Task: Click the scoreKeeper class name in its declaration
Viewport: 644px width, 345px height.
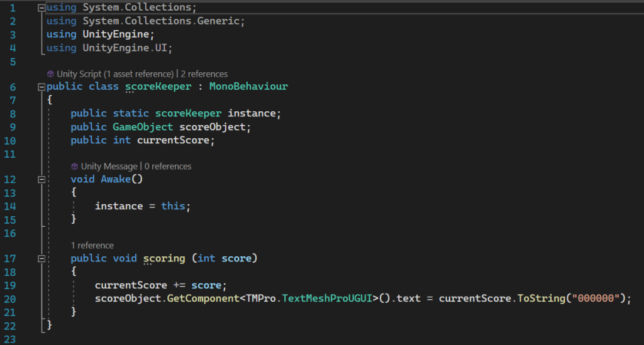Action: tap(158, 87)
